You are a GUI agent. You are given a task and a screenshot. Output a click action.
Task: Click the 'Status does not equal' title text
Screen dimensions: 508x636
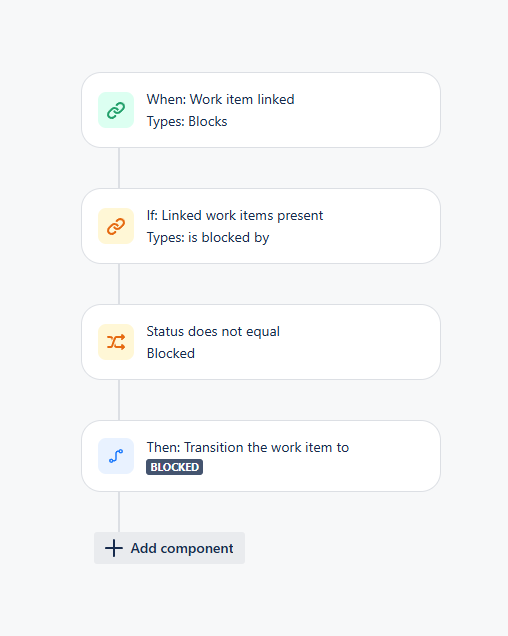pyautogui.click(x=213, y=331)
